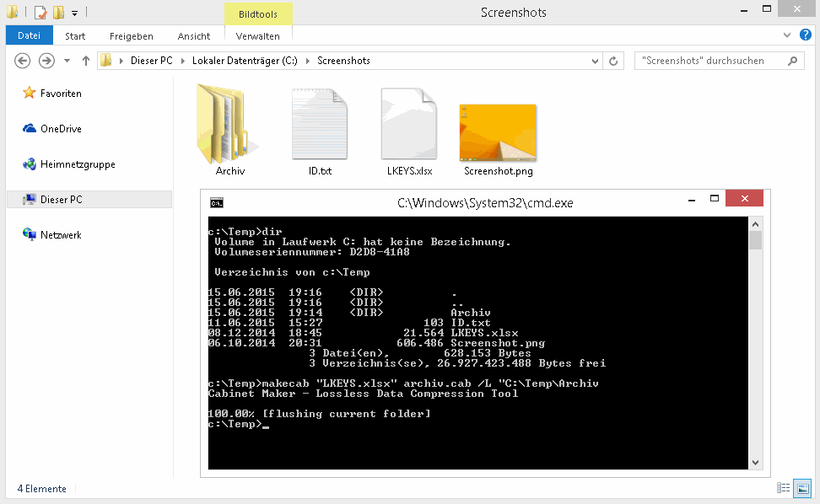Navigate up one folder level
The image size is (820, 504).
85,61
